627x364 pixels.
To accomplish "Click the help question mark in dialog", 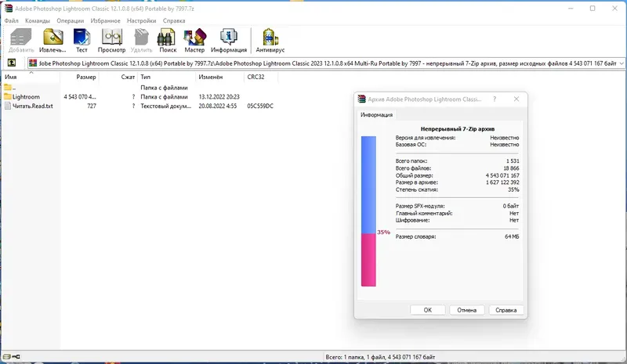I will (495, 99).
